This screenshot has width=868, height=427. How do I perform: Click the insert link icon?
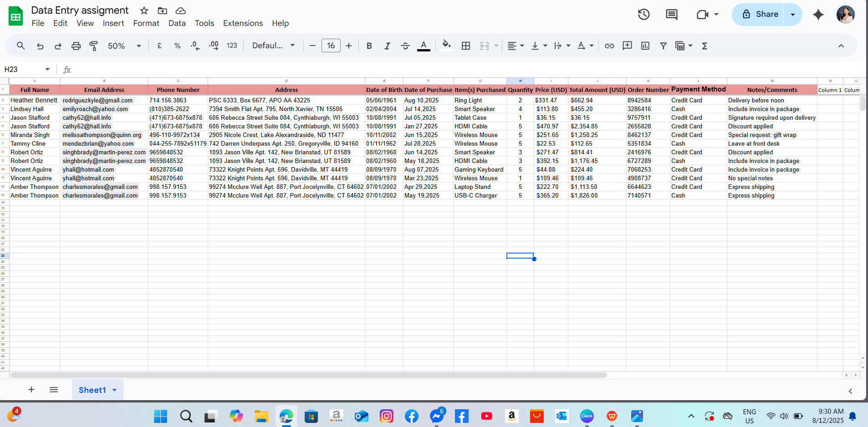click(x=609, y=46)
